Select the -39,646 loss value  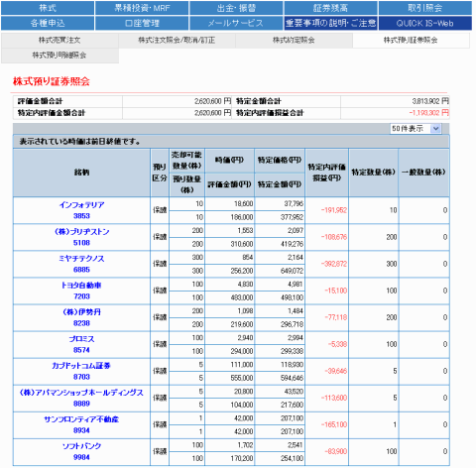[x=335, y=371]
